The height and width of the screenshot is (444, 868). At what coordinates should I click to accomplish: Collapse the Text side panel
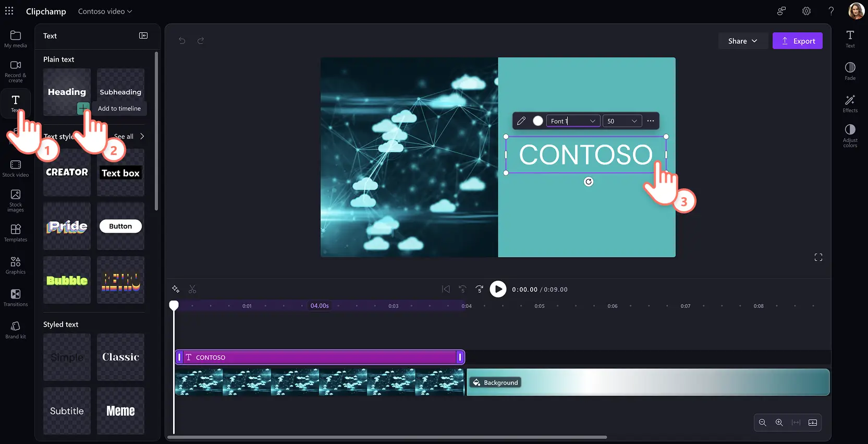(x=143, y=35)
